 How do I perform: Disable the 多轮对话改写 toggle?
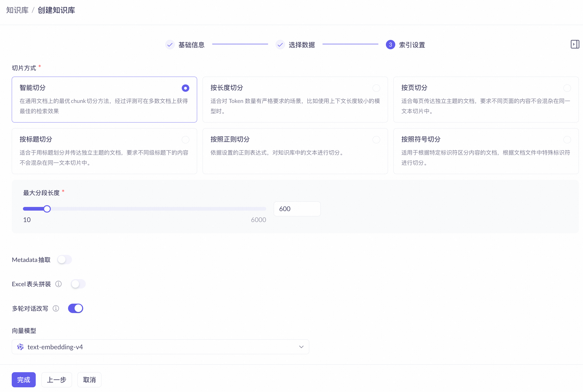[76, 308]
